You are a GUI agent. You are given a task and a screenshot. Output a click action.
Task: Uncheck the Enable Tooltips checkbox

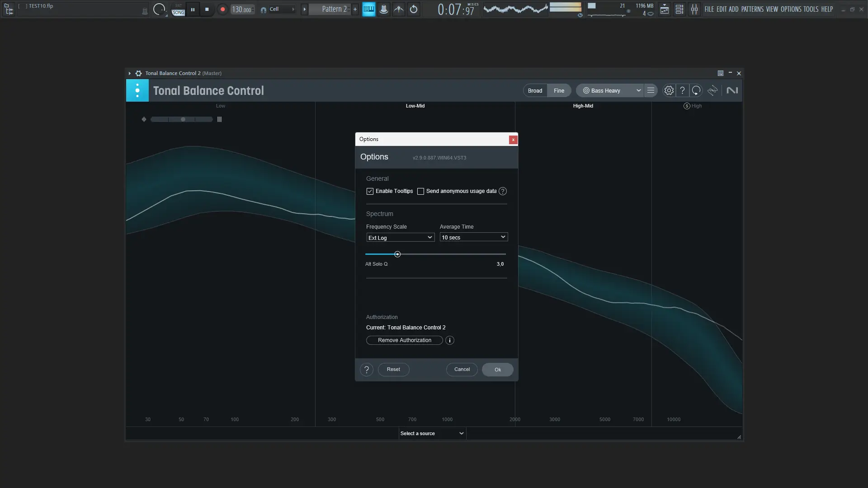coord(370,191)
